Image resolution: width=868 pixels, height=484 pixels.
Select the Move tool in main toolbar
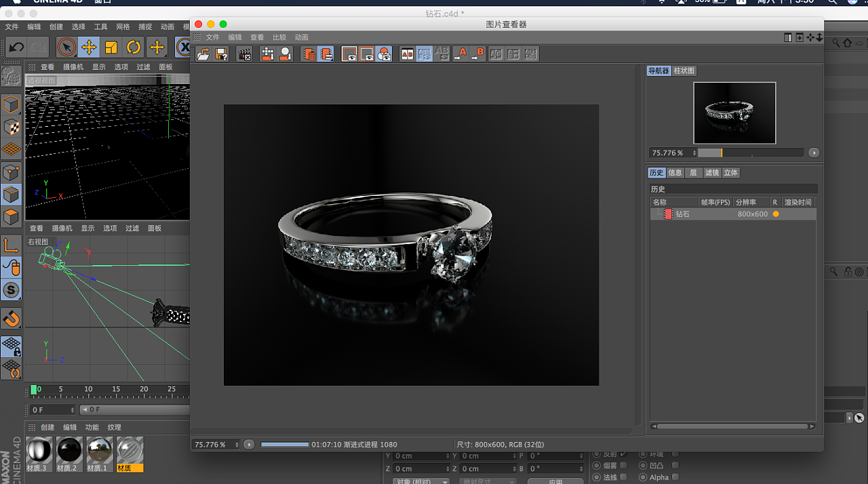[89, 47]
